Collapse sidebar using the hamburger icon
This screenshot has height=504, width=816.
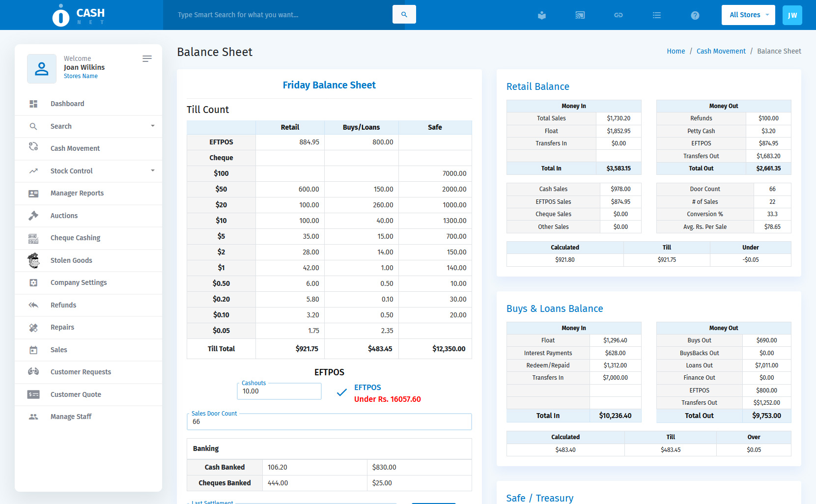point(147,59)
